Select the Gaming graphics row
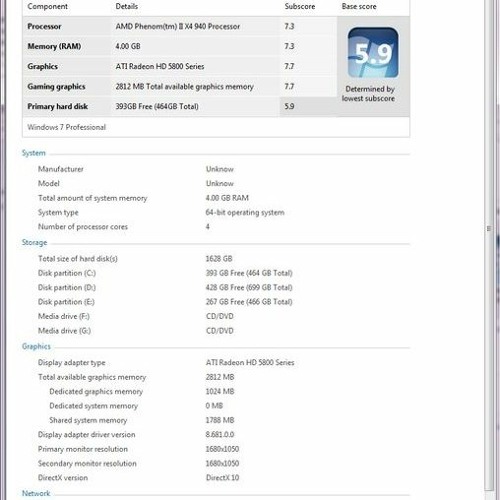Image resolution: width=500 pixels, height=500 pixels. point(180,86)
